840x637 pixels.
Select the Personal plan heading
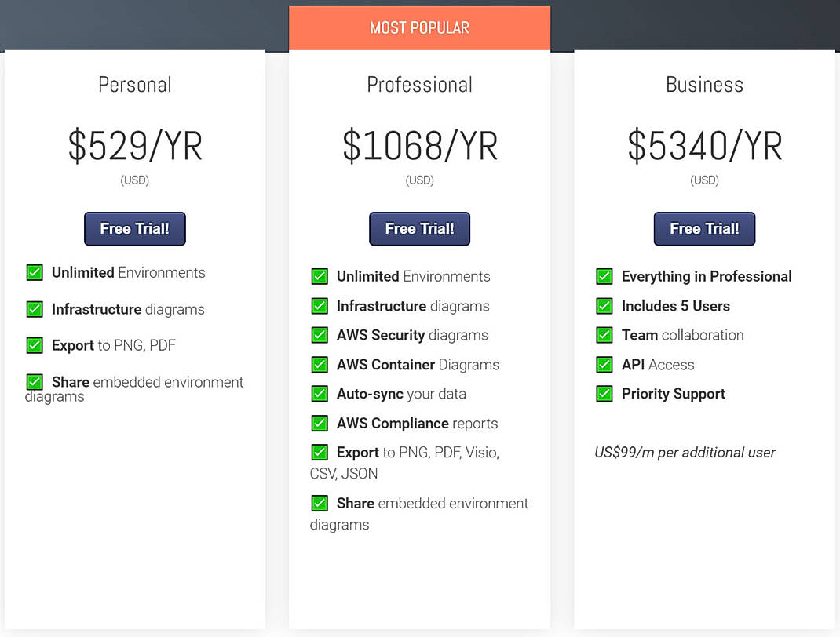135,85
